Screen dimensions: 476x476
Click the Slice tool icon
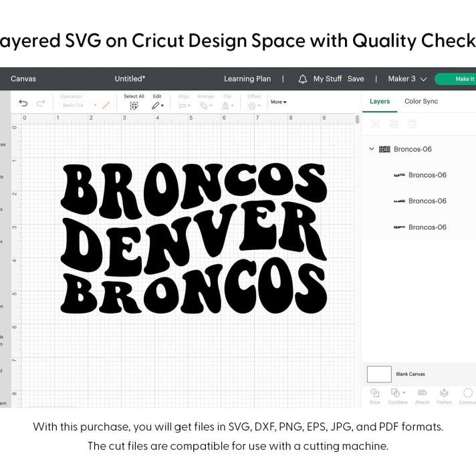pyautogui.click(x=374, y=393)
